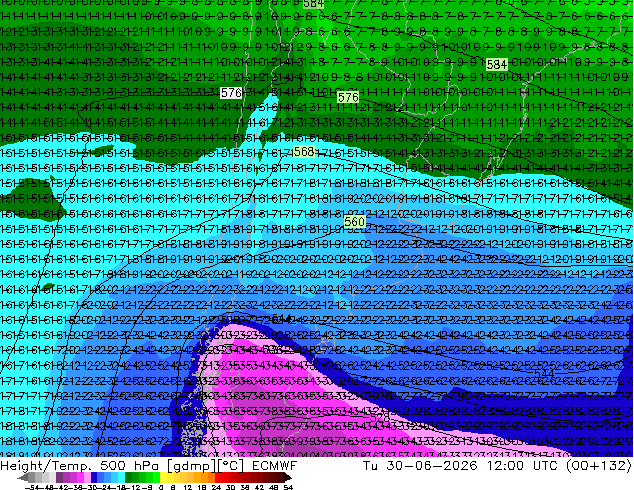This screenshot has height=490, width=634.
Task: Click the 'ECMWF' model name
Action: [275, 466]
